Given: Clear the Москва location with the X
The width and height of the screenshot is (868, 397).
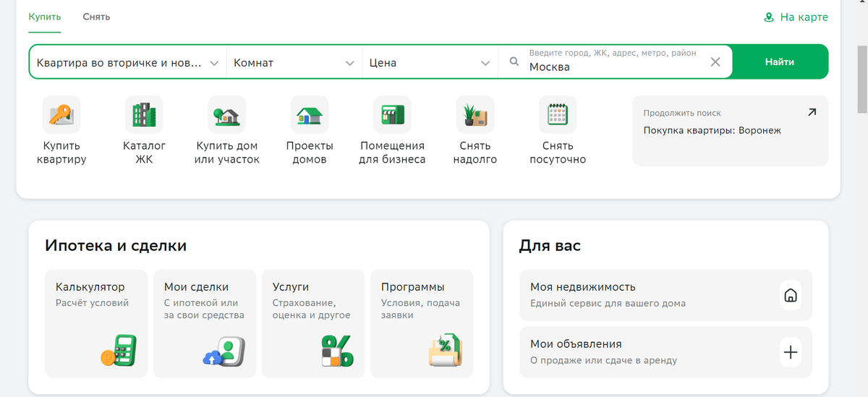Looking at the screenshot, I should (715, 62).
